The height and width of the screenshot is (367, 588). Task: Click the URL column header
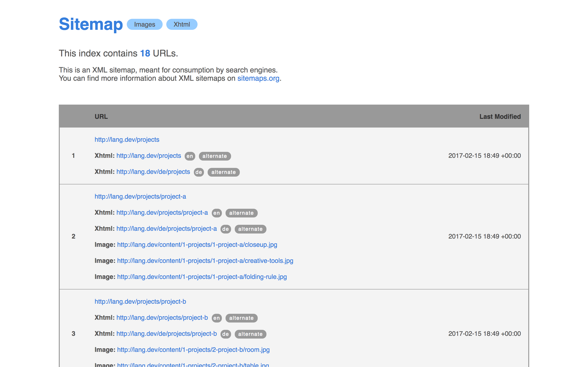(101, 117)
